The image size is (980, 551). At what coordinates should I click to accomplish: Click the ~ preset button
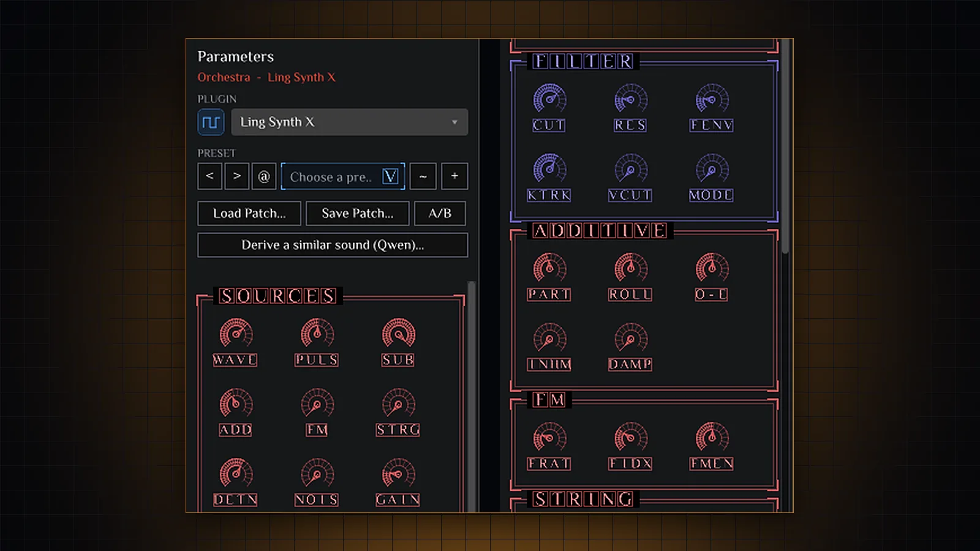tap(423, 176)
